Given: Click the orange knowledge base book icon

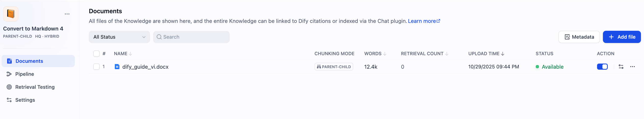Looking at the screenshot, I should click(x=11, y=14).
